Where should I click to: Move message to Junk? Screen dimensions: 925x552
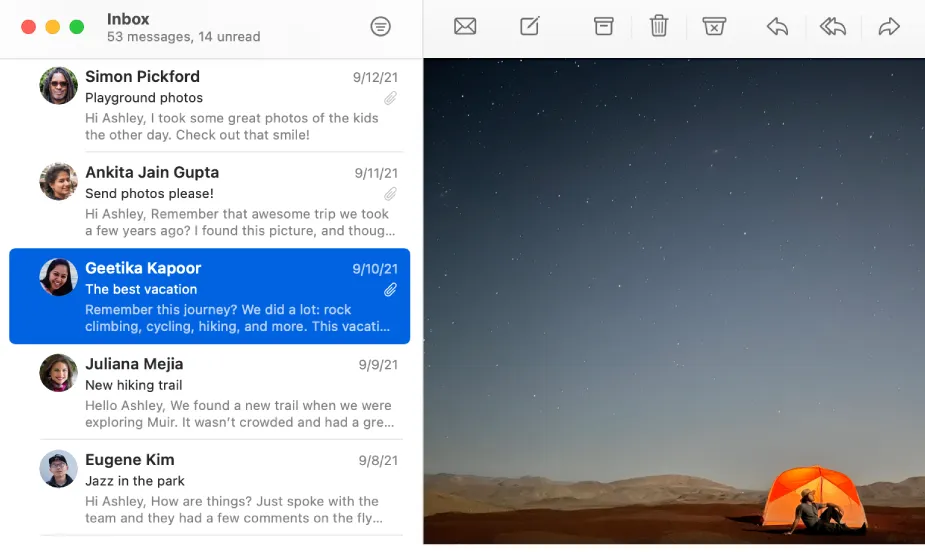pyautogui.click(x=714, y=27)
